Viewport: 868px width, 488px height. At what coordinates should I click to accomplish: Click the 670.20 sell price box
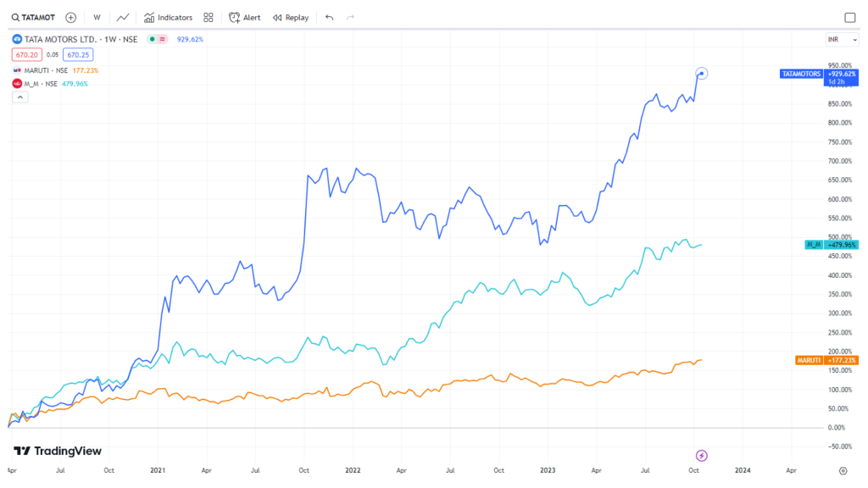click(26, 55)
